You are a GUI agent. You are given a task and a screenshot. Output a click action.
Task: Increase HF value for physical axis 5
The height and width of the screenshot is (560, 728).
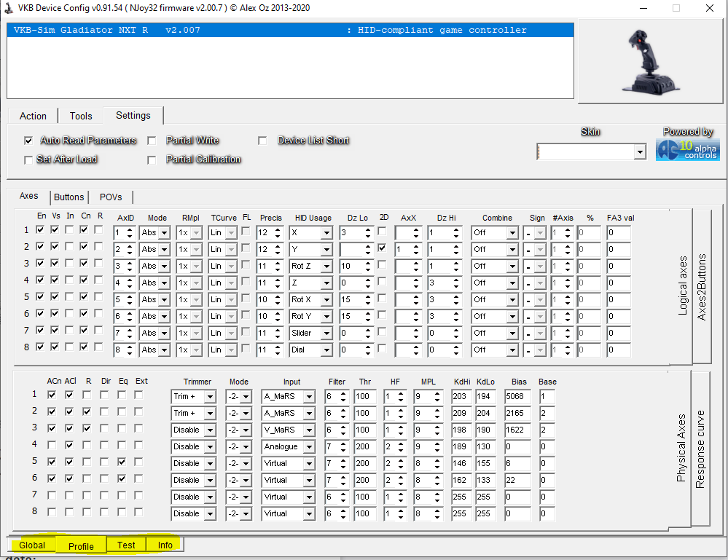401,460
